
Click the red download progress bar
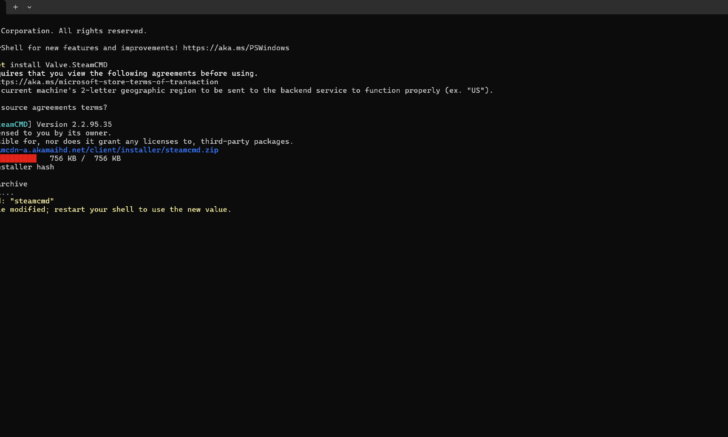click(x=18, y=158)
